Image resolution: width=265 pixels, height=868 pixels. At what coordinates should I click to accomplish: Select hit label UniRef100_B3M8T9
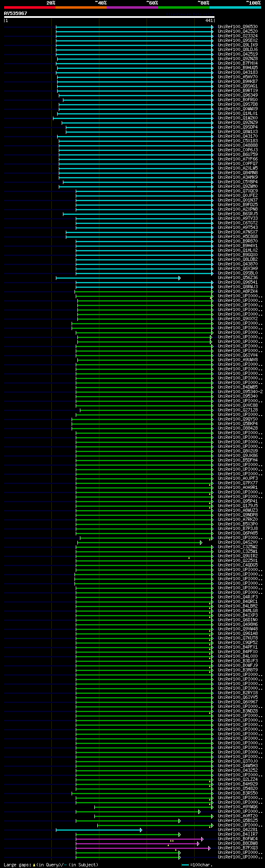point(238,670)
